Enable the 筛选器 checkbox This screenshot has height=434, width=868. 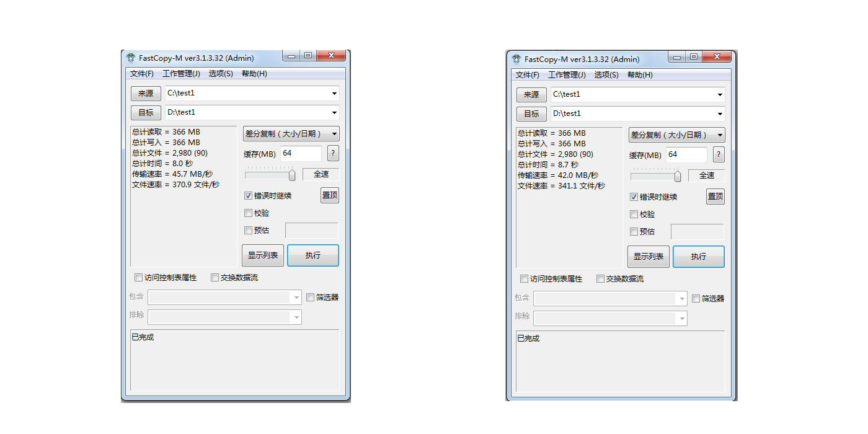click(x=310, y=297)
